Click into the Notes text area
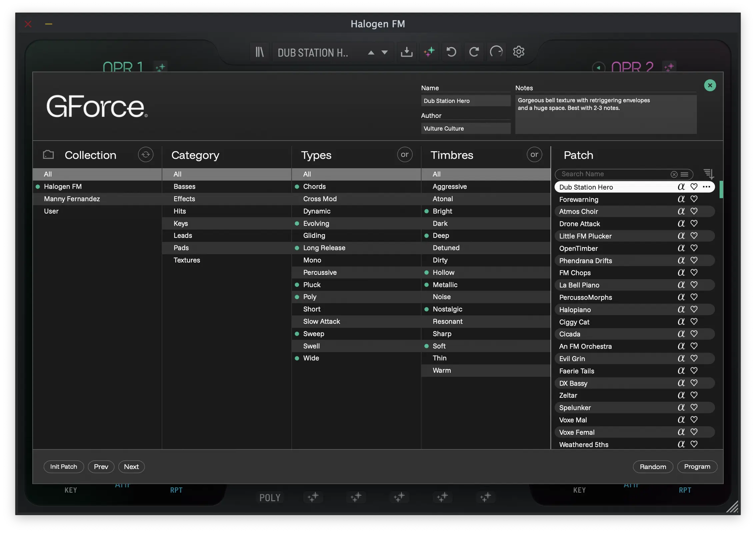Viewport: 756px width, 533px height. click(606, 114)
